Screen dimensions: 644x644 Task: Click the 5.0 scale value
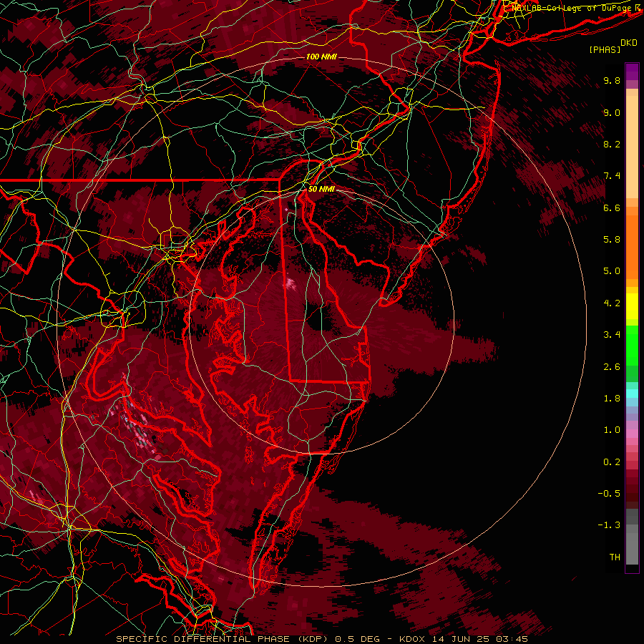pyautogui.click(x=612, y=271)
